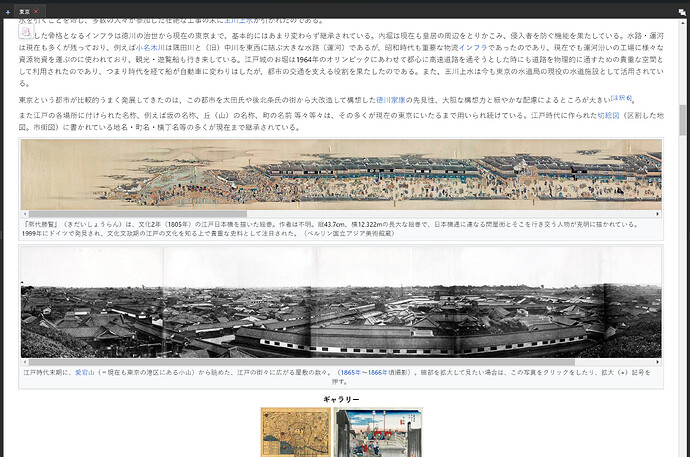The height and width of the screenshot is (457, 690).
Task: Follow the インフラ link in the paragraph
Action: pyautogui.click(x=473, y=48)
